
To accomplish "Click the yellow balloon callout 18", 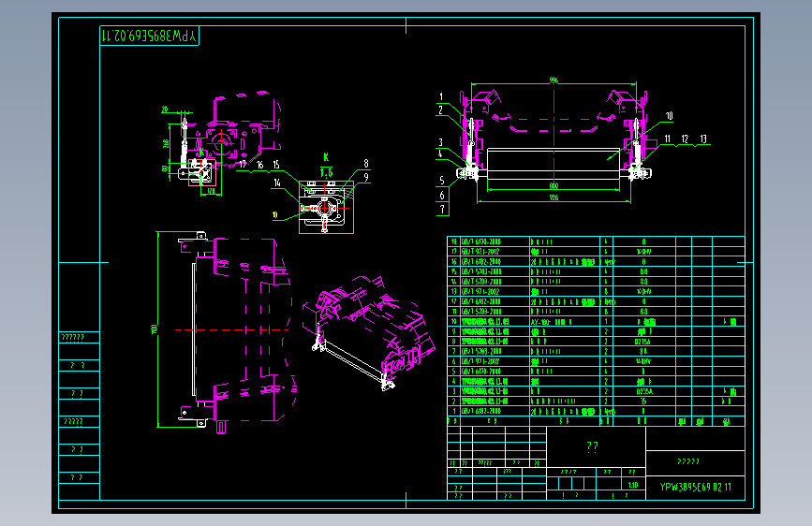I will (x=274, y=215).
